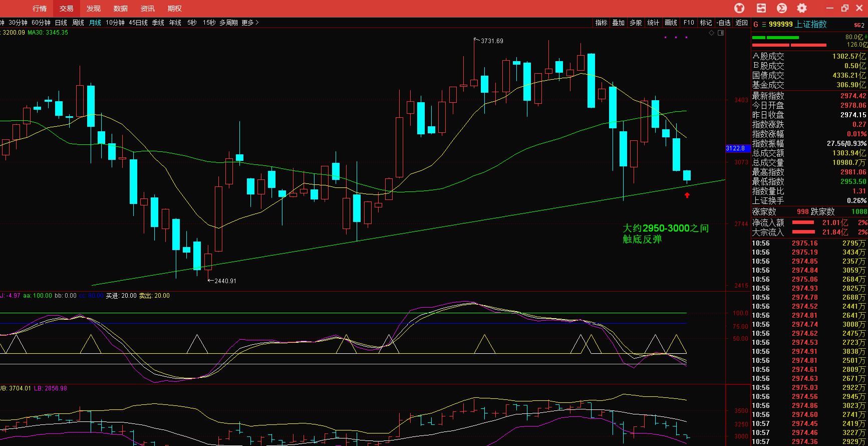Switch chart to 季线 period
Image resolution: width=868 pixels, height=446 pixels.
tap(158, 23)
